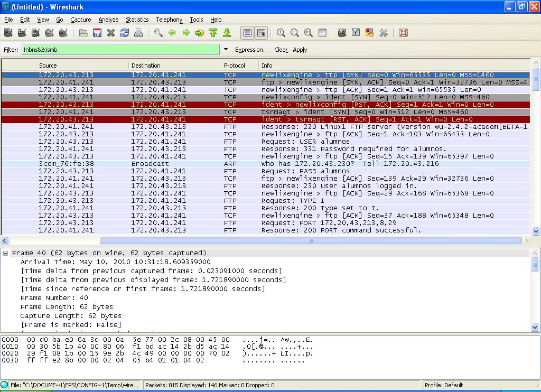541x392 pixels.
Task: Select packet Request: USER alumnos
Action: click(266, 142)
